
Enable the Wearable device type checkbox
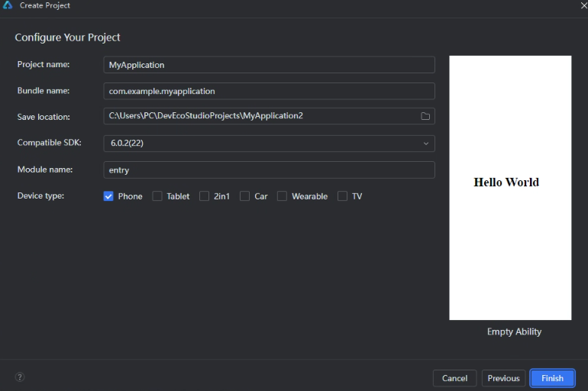point(282,196)
